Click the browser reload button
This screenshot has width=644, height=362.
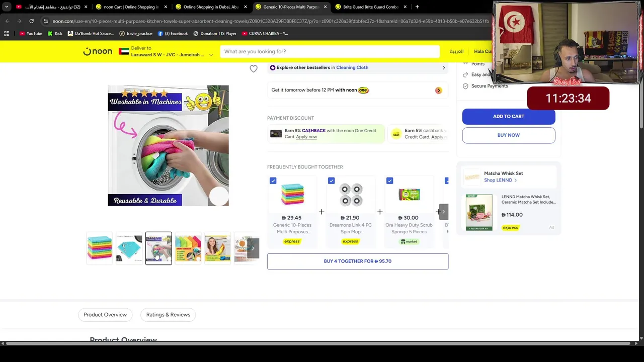(x=31, y=21)
